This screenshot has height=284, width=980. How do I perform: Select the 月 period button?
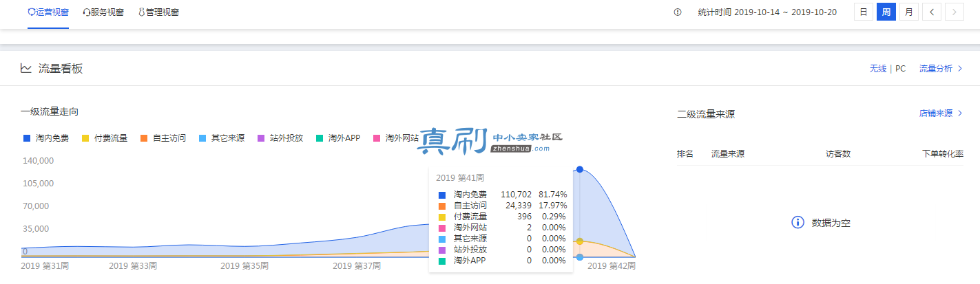pyautogui.click(x=909, y=12)
